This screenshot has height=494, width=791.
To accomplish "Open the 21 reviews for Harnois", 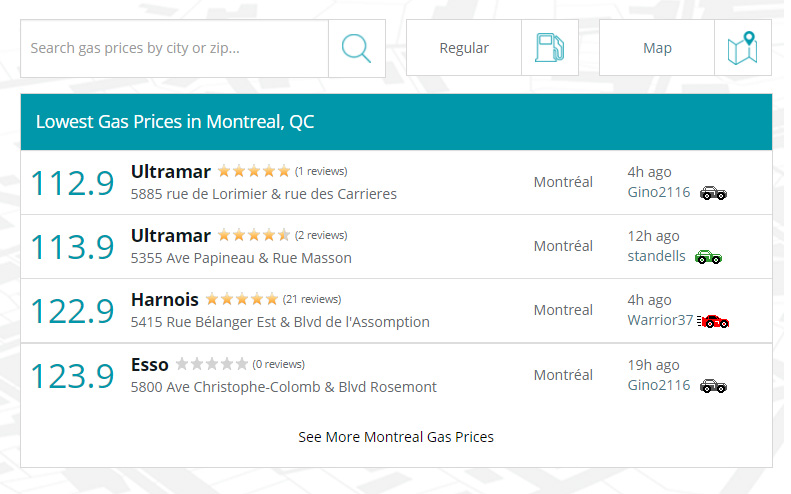I will (x=312, y=299).
